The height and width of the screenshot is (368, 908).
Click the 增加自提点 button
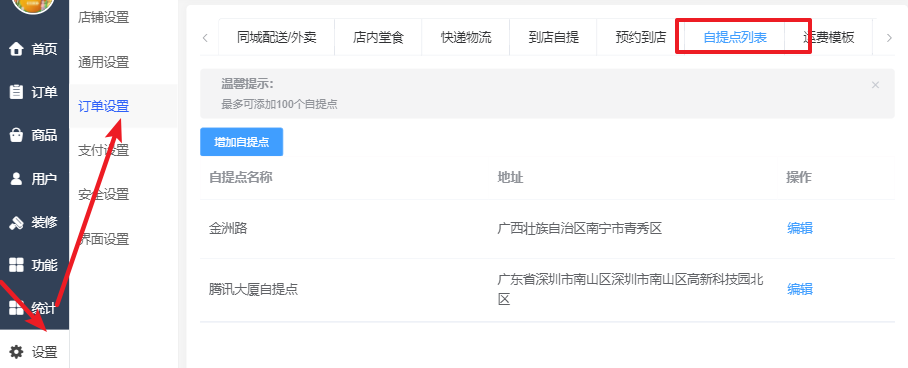tap(241, 142)
